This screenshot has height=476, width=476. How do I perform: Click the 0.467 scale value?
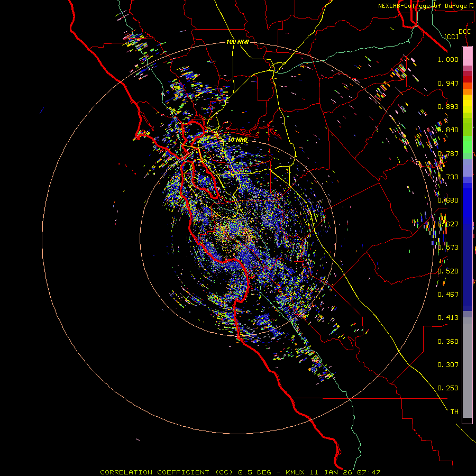tap(448, 295)
